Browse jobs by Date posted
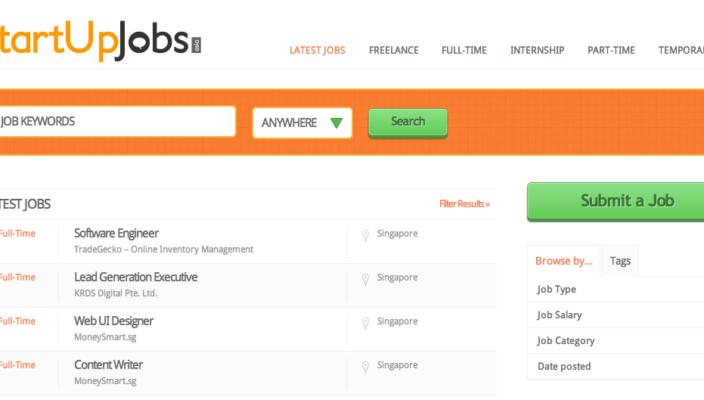Image resolution: width=704 pixels, height=400 pixels. click(563, 366)
